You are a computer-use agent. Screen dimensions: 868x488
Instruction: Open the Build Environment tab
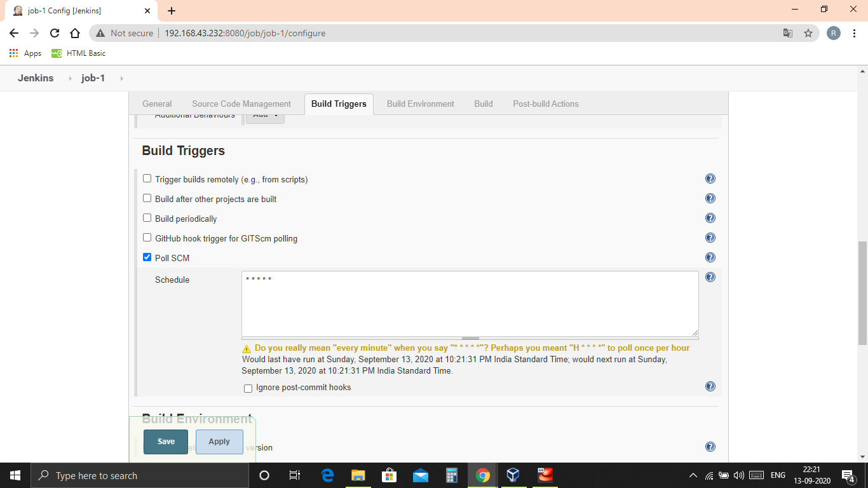pos(421,104)
